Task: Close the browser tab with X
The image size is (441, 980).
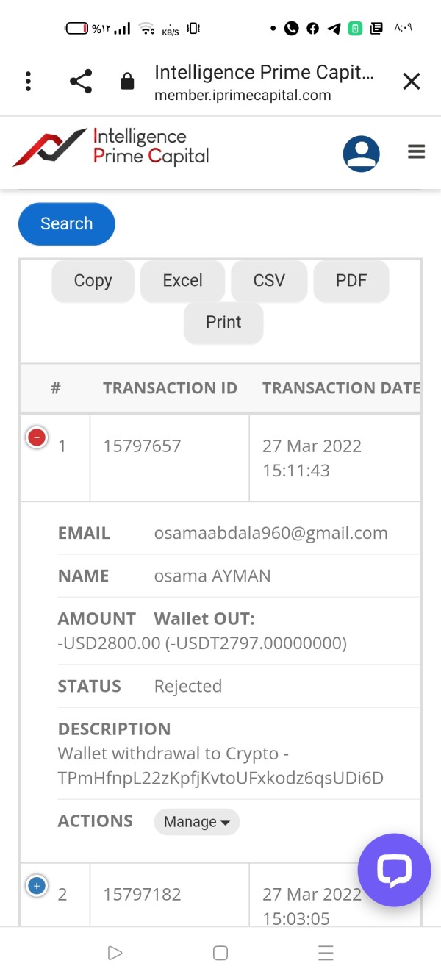Action: pos(411,81)
